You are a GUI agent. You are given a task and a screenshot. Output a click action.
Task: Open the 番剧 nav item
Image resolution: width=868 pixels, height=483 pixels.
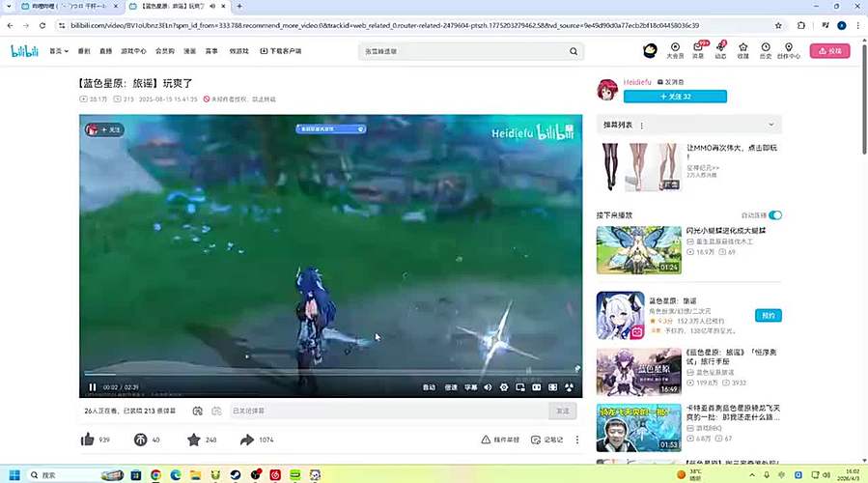(x=84, y=51)
